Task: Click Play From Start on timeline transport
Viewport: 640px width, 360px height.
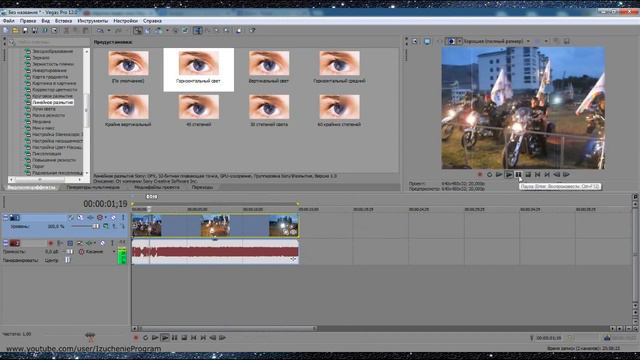Action: (155, 338)
